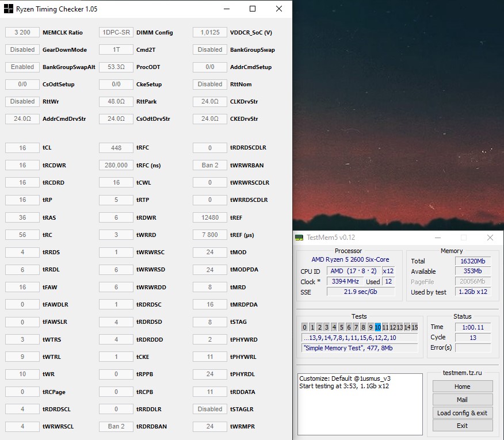Image resolution: width=504 pixels, height=440 pixels.
Task: Click the tRFC (ns) 280,000 field
Action: coord(116,165)
